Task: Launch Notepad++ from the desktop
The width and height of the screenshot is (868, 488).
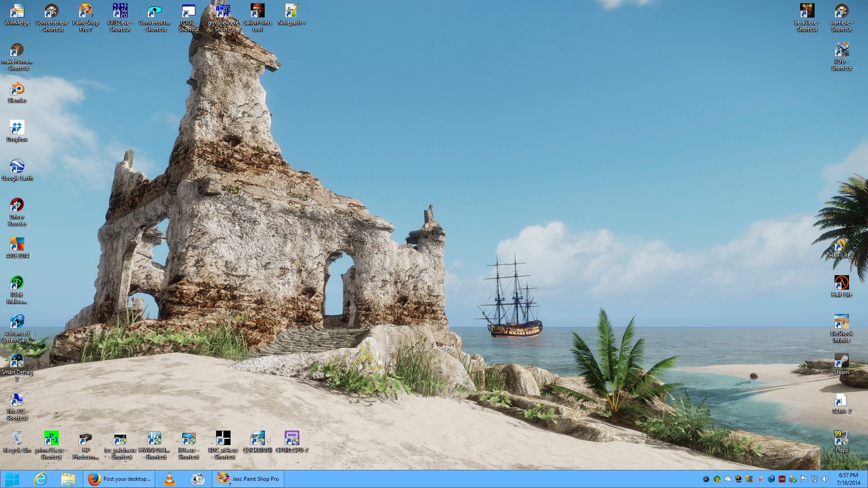Action: [x=292, y=15]
